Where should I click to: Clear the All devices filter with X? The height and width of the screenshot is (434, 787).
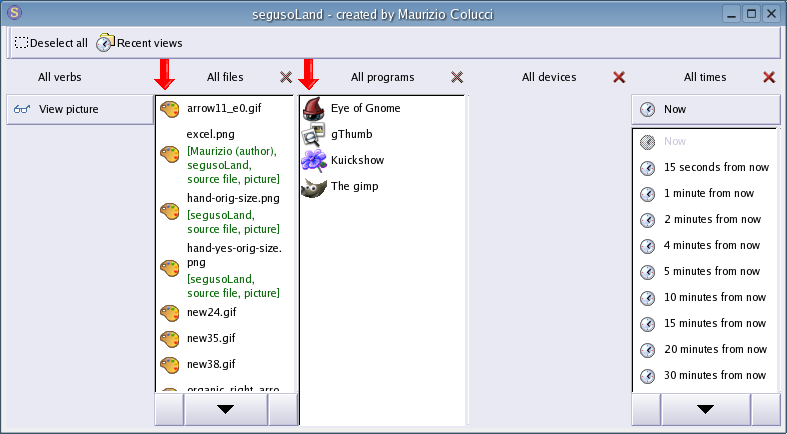point(619,77)
